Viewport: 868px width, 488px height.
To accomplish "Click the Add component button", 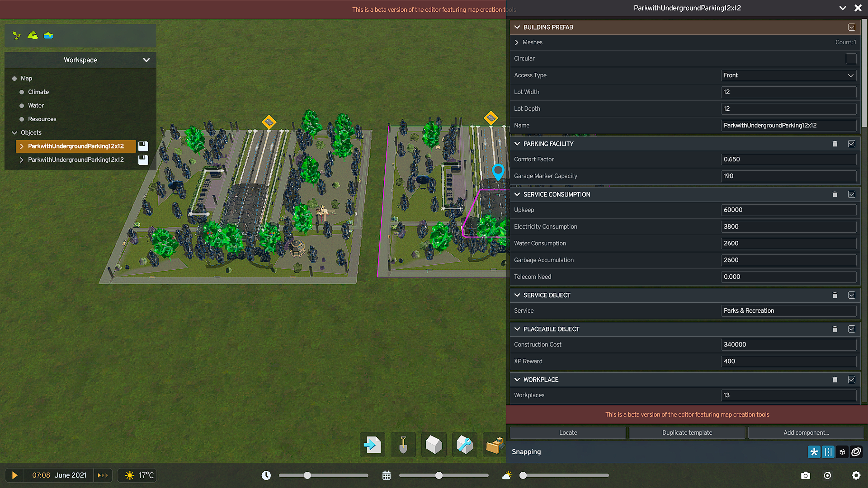I will point(806,432).
